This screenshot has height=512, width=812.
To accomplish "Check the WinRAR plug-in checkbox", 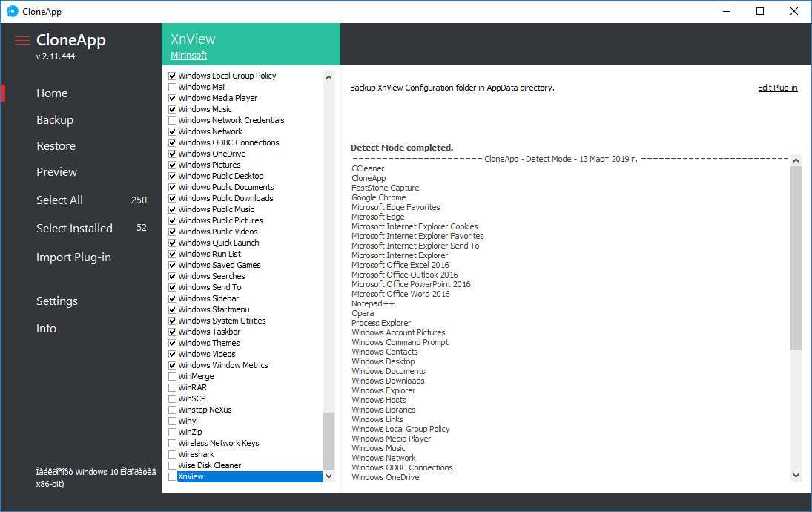I will (x=173, y=387).
